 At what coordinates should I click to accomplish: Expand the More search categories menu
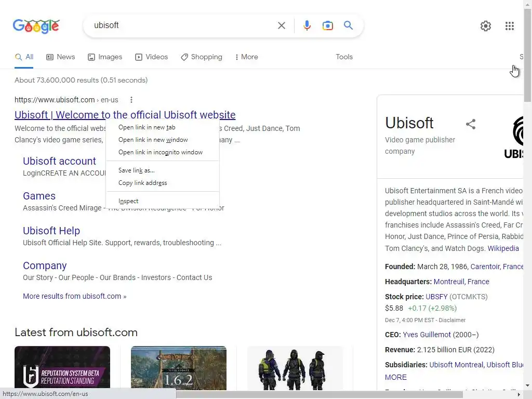pyautogui.click(x=246, y=57)
